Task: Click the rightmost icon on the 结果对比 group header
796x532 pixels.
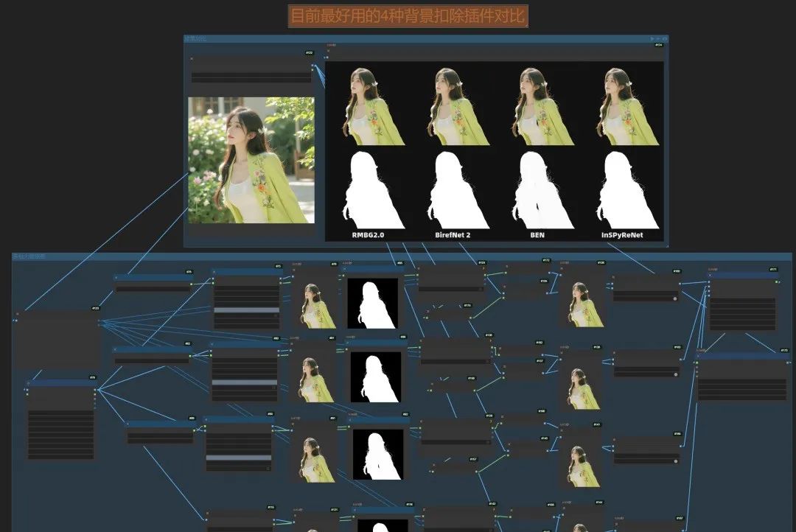Action: coord(665,38)
